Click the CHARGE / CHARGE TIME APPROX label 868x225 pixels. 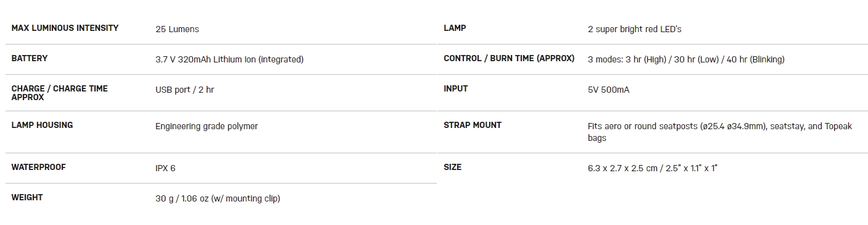click(x=60, y=93)
